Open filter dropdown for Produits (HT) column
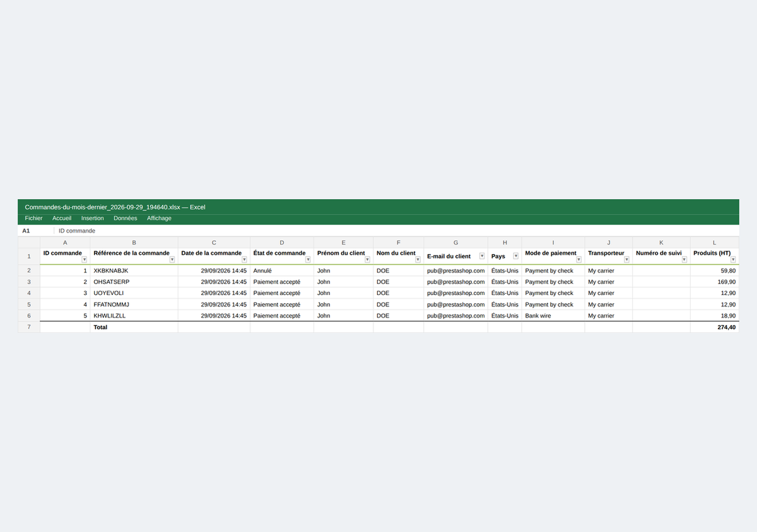Image resolution: width=757 pixels, height=532 pixels. [x=733, y=260]
